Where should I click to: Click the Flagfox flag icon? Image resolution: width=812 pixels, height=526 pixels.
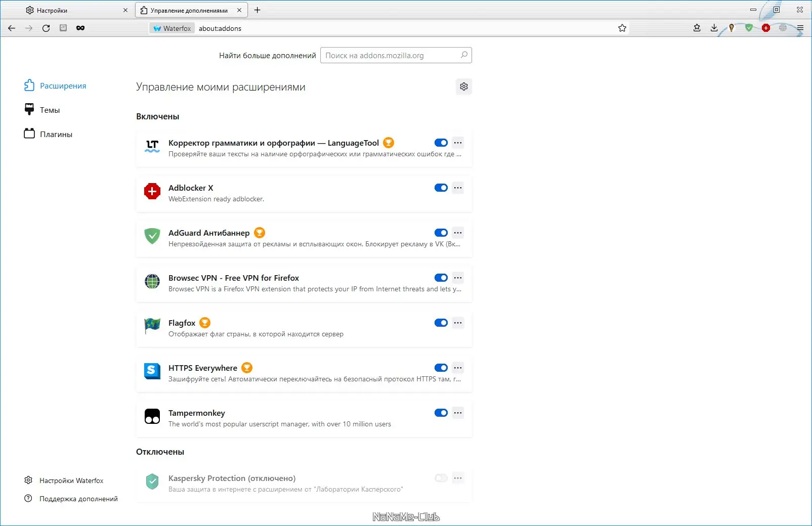[x=152, y=326]
